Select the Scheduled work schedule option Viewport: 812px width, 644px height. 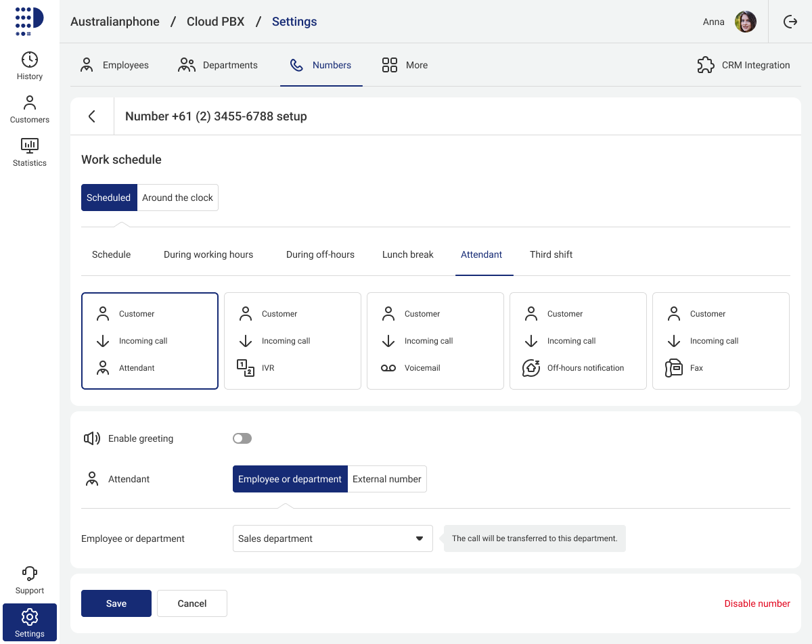click(109, 198)
